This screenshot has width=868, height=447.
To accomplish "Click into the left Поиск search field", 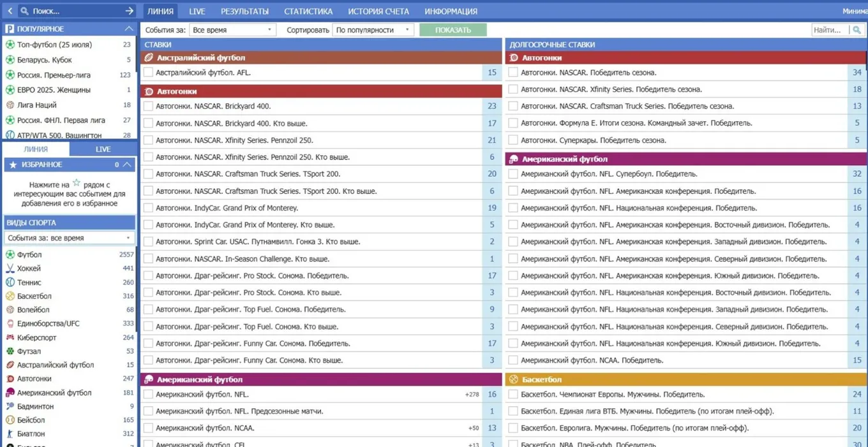I will (x=75, y=11).
